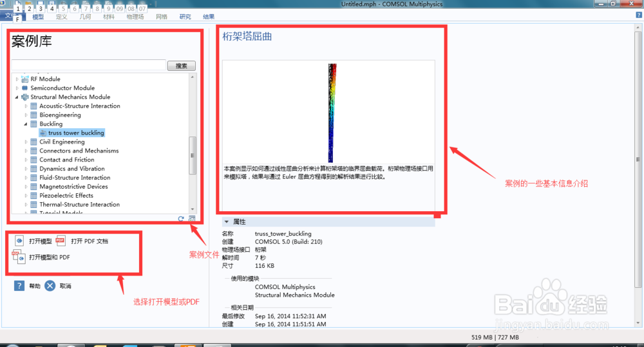Viewport: 644px width, 347px height.
Task: Click the Connectors and Mechanisms folder icon
Action: pyautogui.click(x=34, y=151)
